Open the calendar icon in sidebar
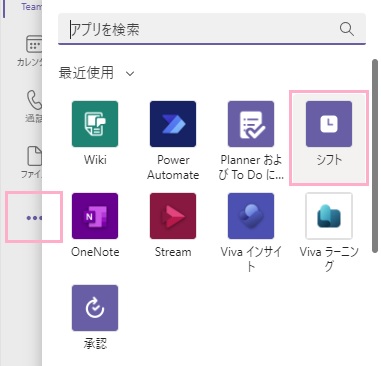 point(34,44)
